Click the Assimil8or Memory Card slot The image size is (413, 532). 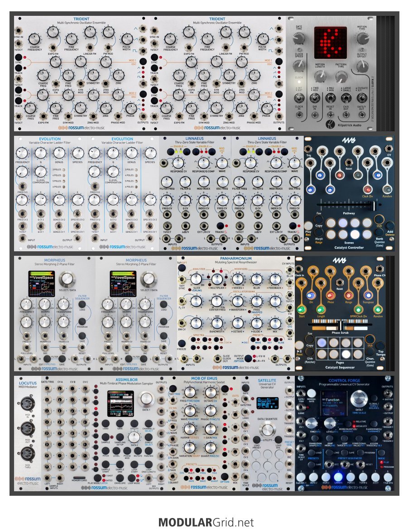coord(79,477)
